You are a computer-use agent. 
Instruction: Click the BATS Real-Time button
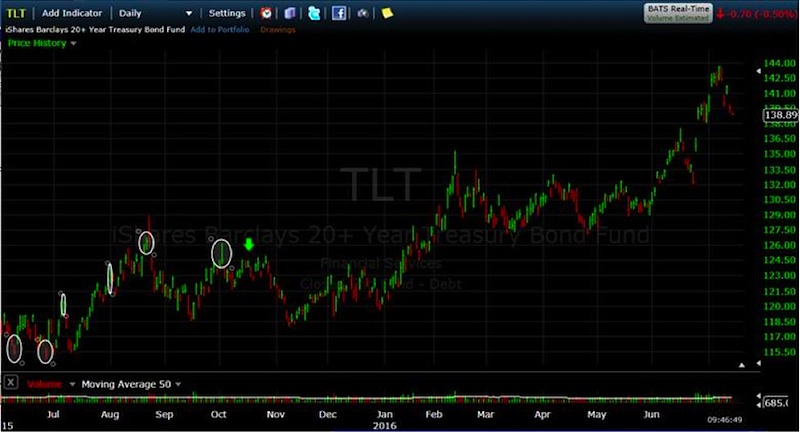click(678, 13)
